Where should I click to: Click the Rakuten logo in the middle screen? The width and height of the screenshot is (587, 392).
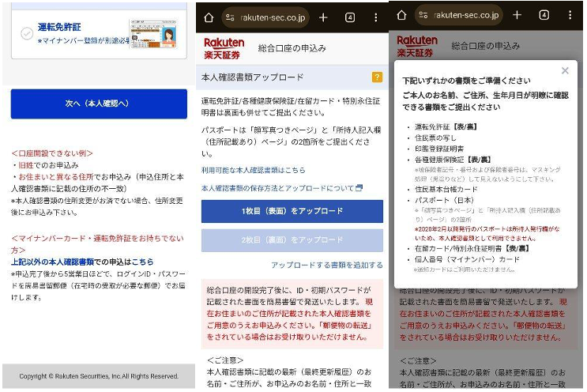click(224, 48)
